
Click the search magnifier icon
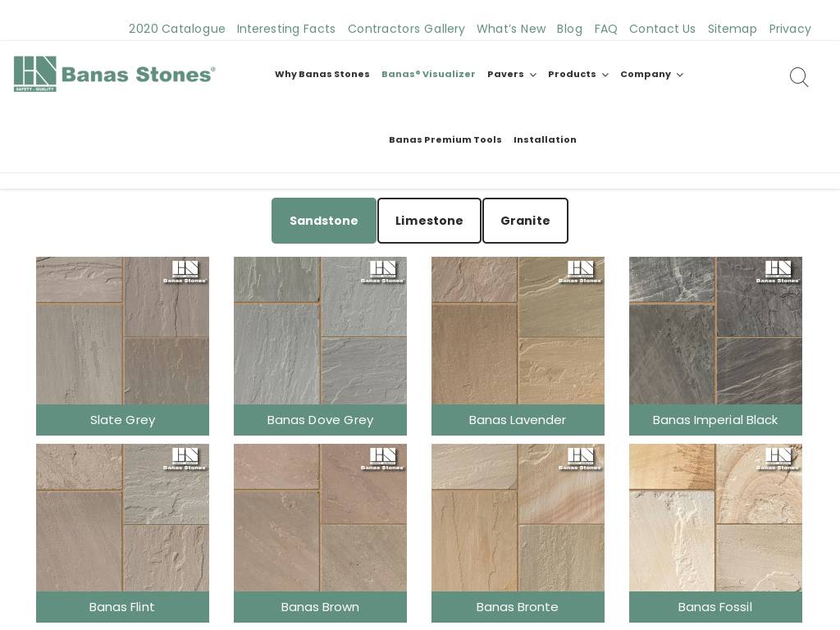[x=798, y=77]
